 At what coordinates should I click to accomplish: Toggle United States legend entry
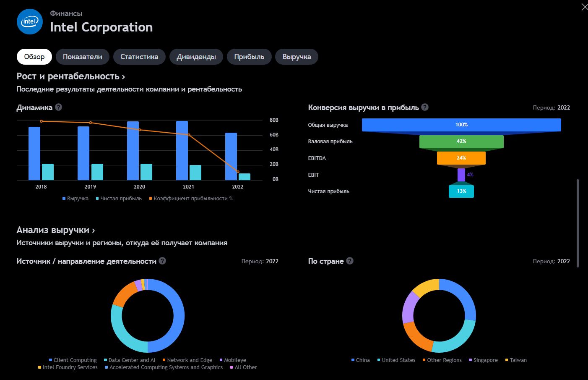pos(396,360)
